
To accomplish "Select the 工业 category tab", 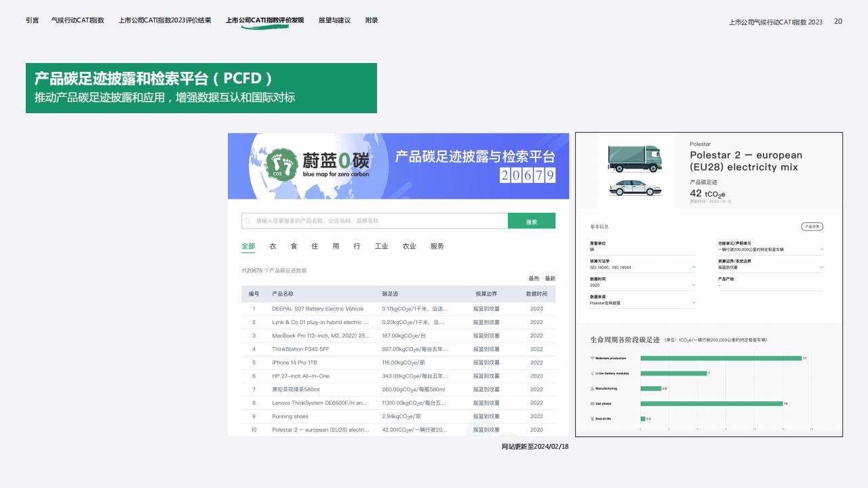I will pos(381,246).
